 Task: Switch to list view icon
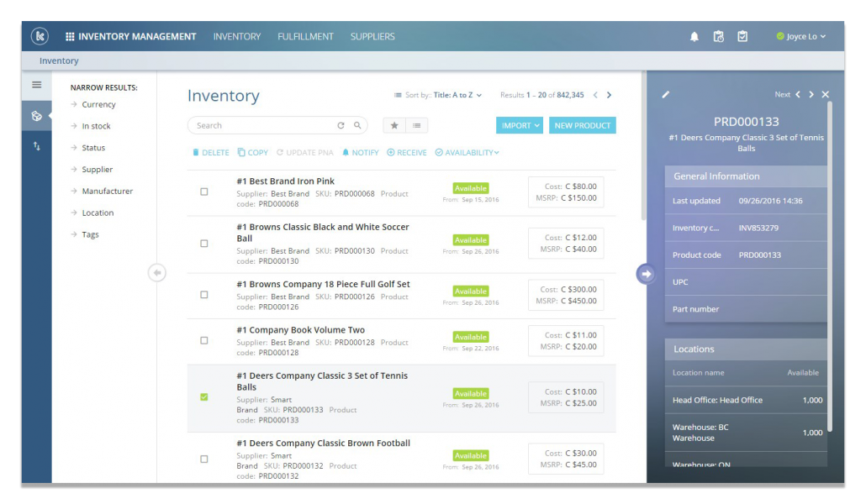point(416,125)
